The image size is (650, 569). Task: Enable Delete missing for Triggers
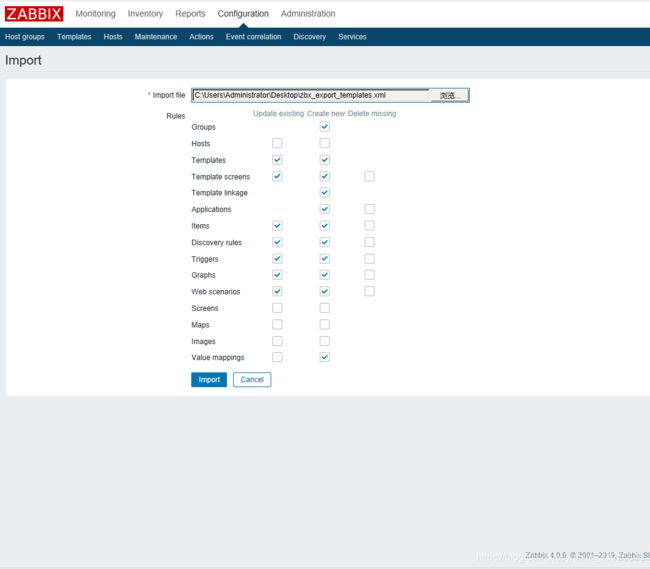click(369, 259)
